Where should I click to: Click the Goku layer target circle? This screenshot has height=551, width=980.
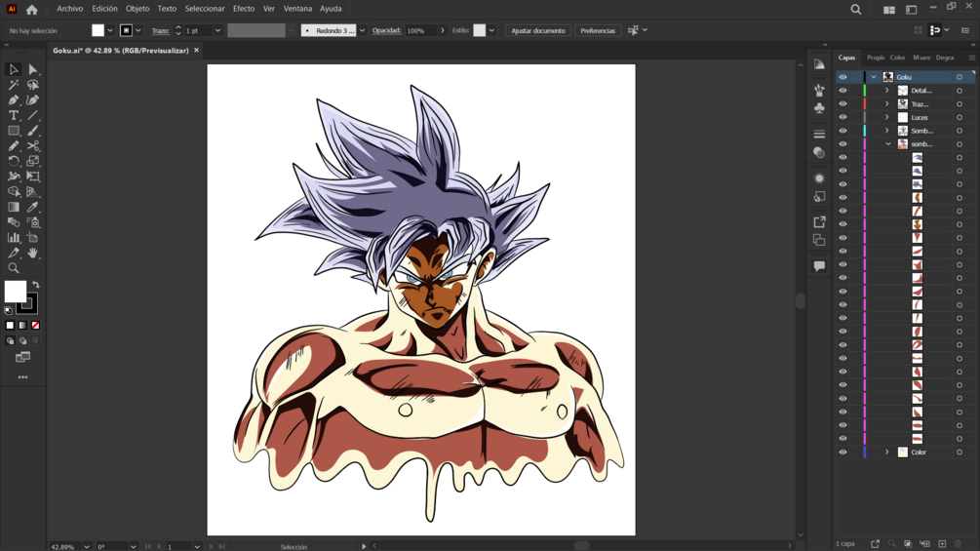tap(960, 77)
